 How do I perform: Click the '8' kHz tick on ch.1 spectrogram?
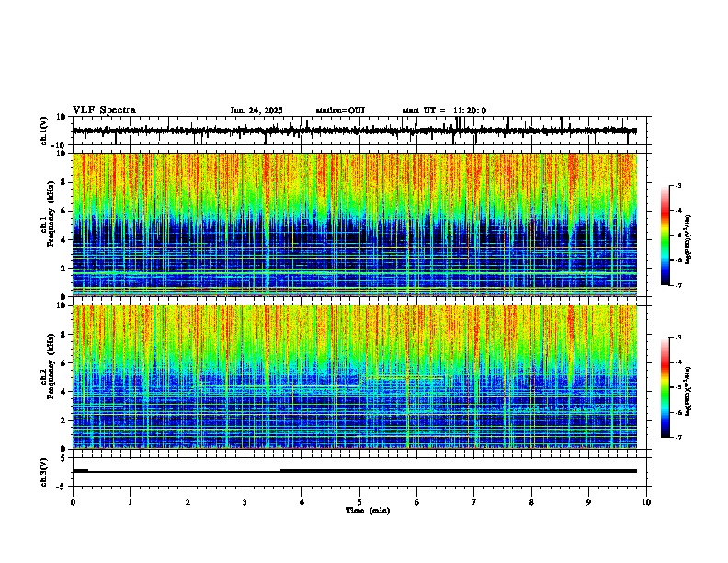coord(63,182)
